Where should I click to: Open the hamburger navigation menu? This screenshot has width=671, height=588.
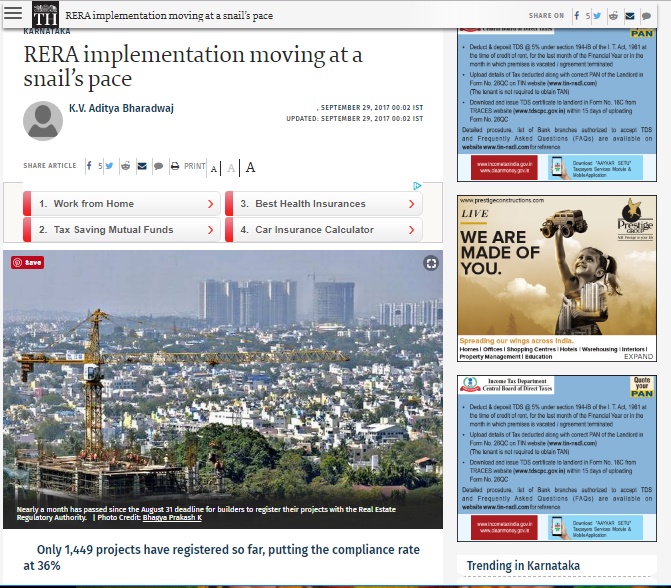(x=13, y=13)
